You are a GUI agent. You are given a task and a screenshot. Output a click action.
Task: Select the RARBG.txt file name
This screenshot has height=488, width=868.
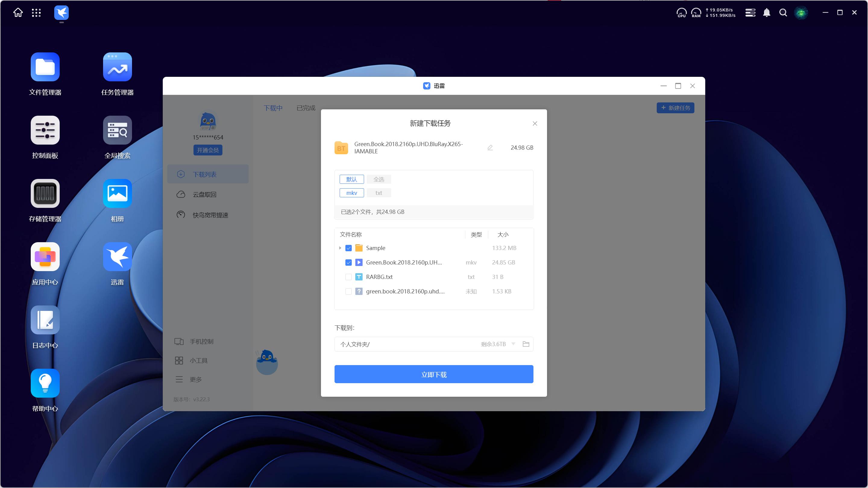(x=379, y=277)
